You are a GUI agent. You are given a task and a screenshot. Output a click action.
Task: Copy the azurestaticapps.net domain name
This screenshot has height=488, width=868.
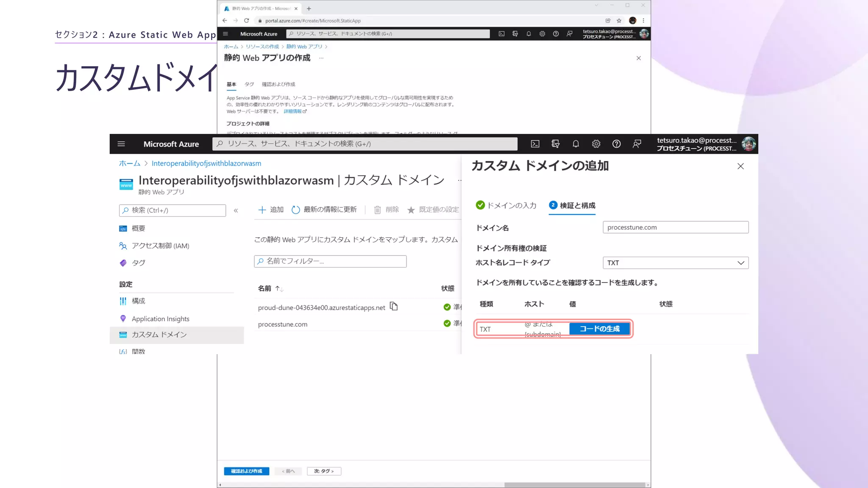pos(394,306)
